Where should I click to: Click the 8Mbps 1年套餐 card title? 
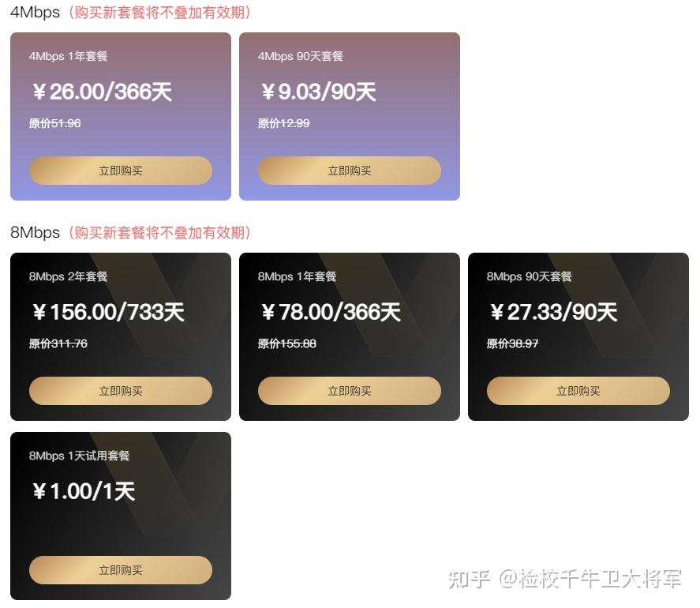point(297,276)
